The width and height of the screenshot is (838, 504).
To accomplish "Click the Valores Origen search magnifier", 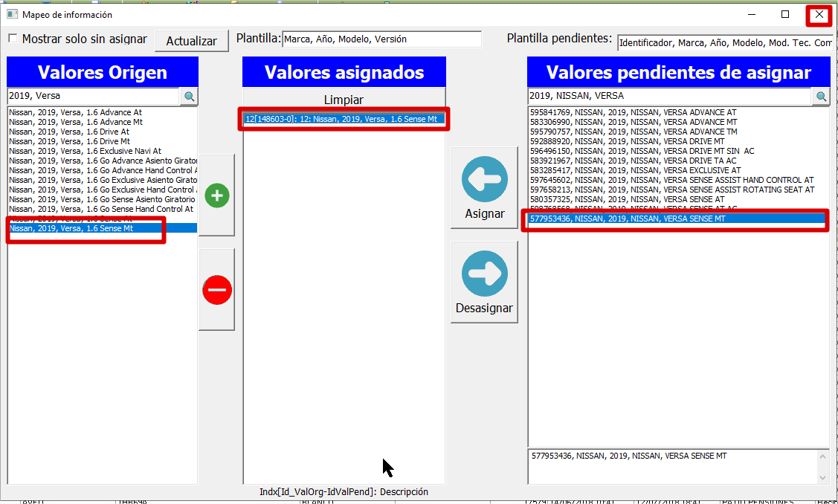I will 189,96.
